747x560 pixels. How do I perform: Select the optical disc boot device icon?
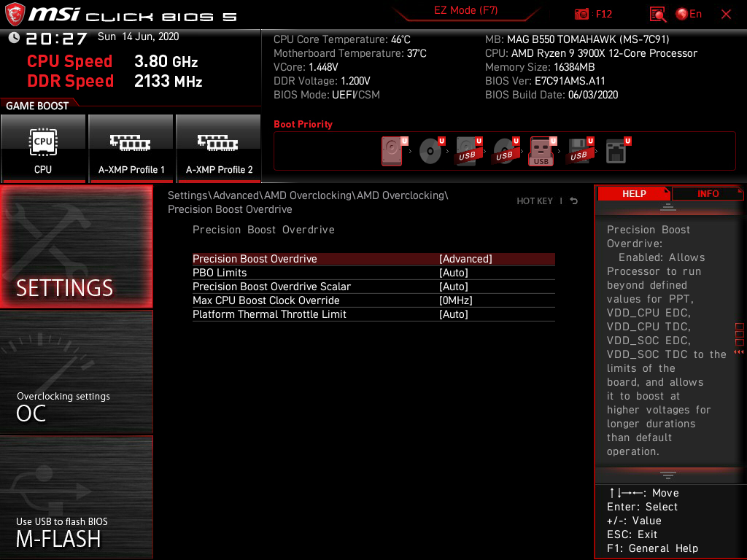432,151
